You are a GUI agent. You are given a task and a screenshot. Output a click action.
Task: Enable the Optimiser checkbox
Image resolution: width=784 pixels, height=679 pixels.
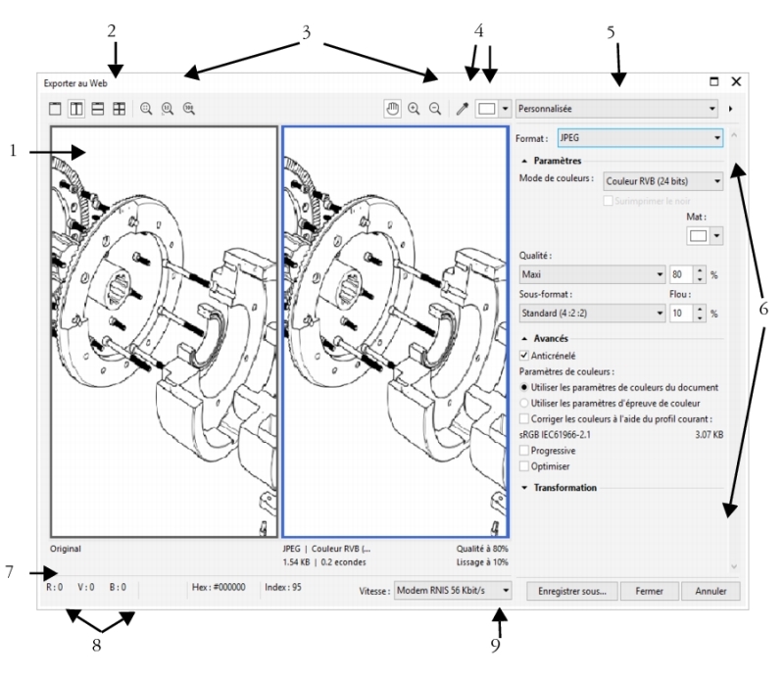coord(524,465)
